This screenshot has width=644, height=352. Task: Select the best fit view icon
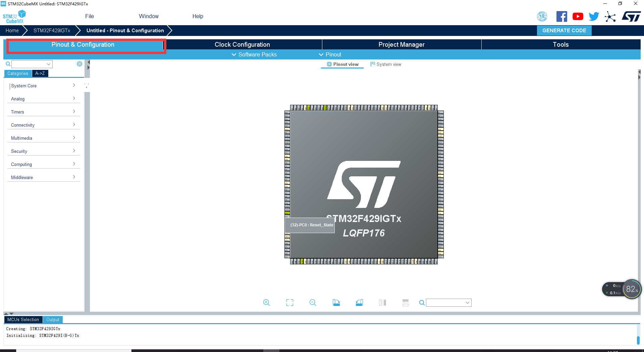coord(289,302)
